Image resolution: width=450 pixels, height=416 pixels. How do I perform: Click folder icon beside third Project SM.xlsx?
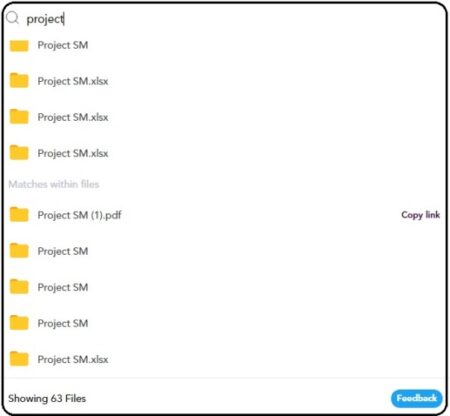point(19,153)
